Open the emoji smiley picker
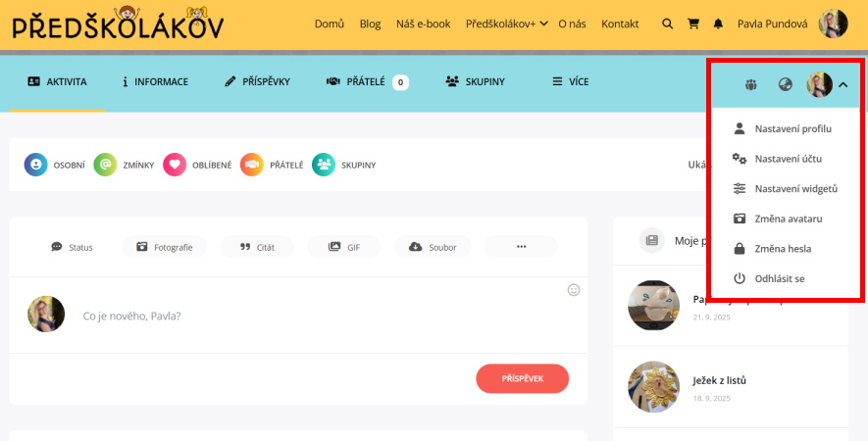Screen dimensions: 868x441 tap(574, 290)
